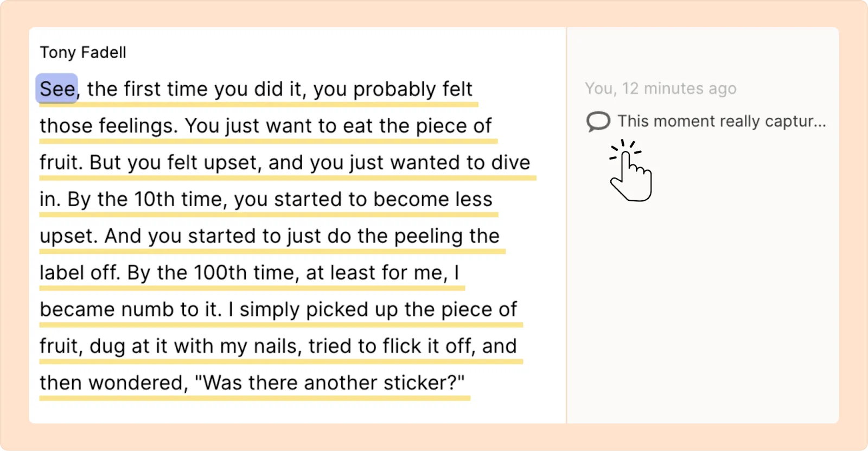Click the phrase "10th time" in transcript
Viewport: 868px width, 451px height.
[x=179, y=199]
